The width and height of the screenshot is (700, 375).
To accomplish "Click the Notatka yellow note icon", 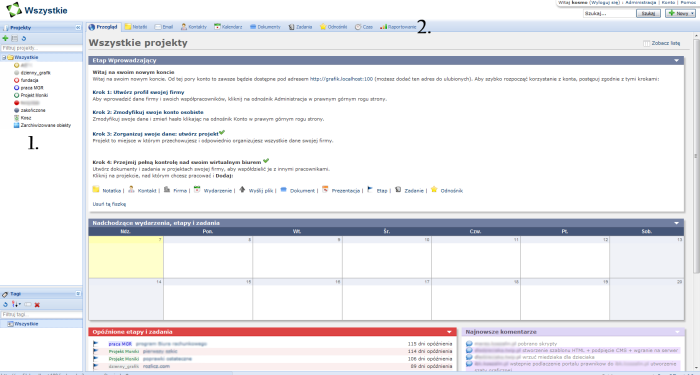I will (x=96, y=189).
